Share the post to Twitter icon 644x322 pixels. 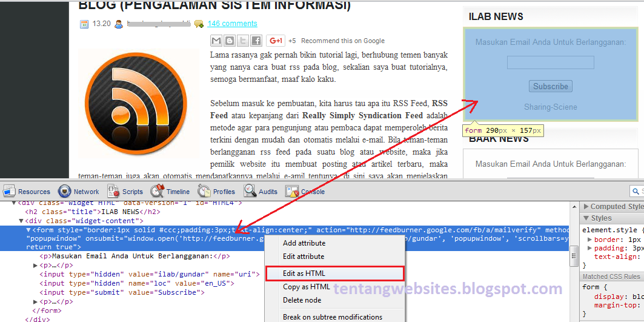tap(243, 40)
